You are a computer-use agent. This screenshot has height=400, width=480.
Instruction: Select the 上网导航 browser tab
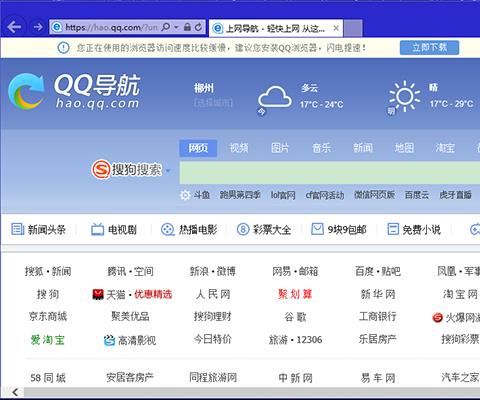[x=275, y=29]
